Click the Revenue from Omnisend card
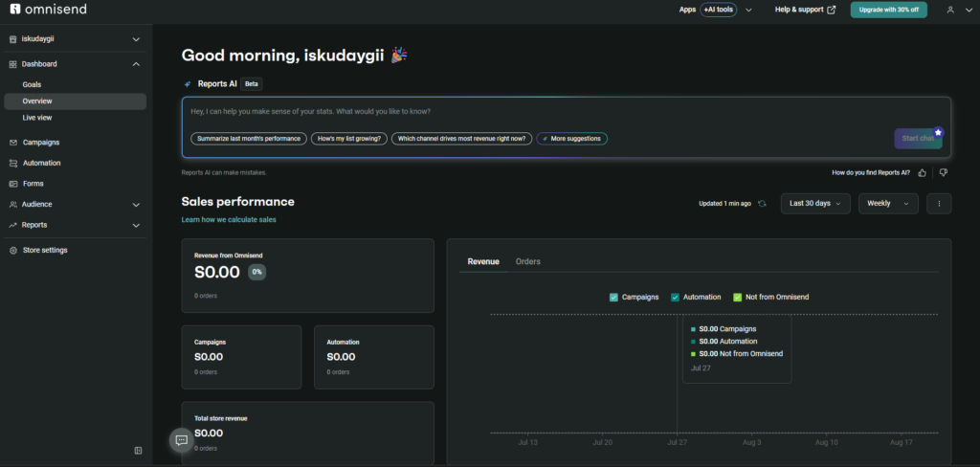 tap(307, 275)
